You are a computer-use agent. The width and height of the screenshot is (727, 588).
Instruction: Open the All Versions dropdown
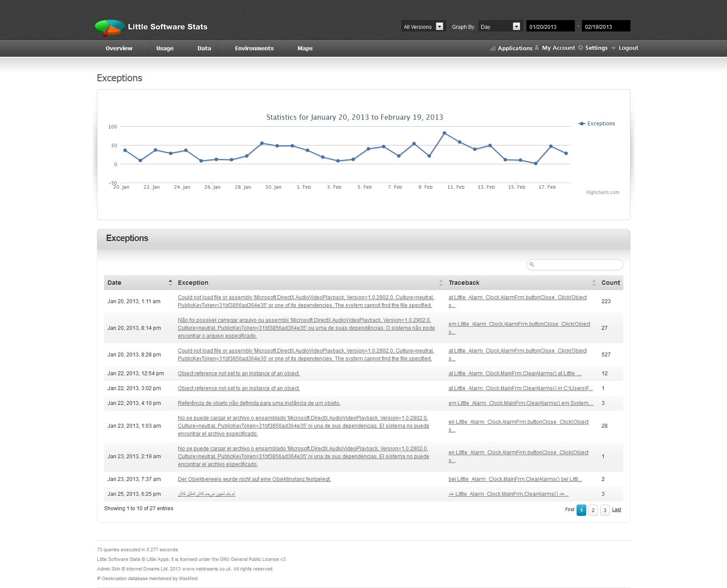click(420, 26)
